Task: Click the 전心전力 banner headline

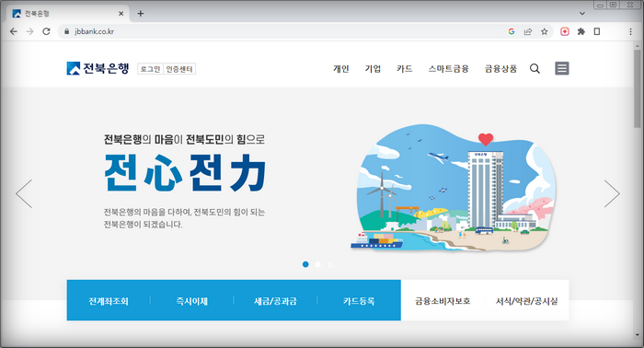Action: (x=185, y=172)
